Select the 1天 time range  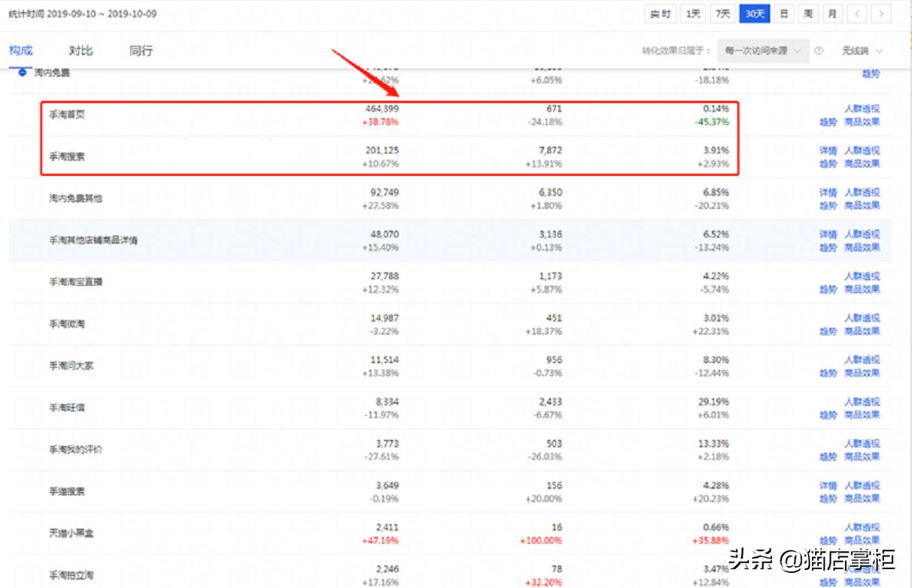click(x=693, y=14)
